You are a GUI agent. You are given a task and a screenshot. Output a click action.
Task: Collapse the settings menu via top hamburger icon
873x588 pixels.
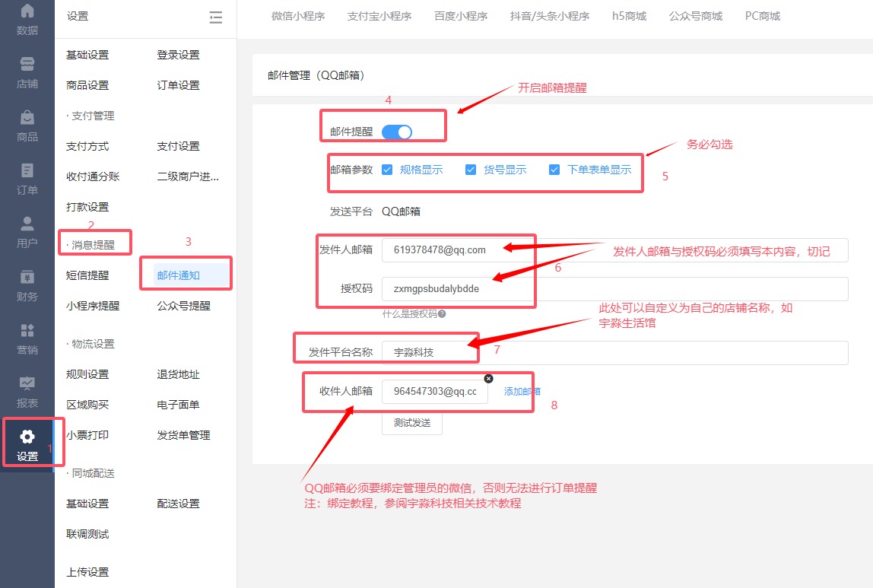(216, 17)
